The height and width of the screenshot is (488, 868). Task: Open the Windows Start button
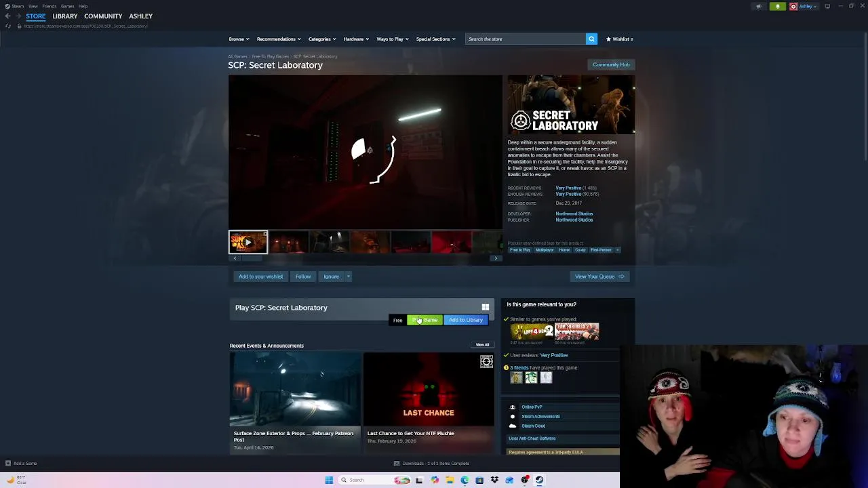pyautogui.click(x=329, y=480)
